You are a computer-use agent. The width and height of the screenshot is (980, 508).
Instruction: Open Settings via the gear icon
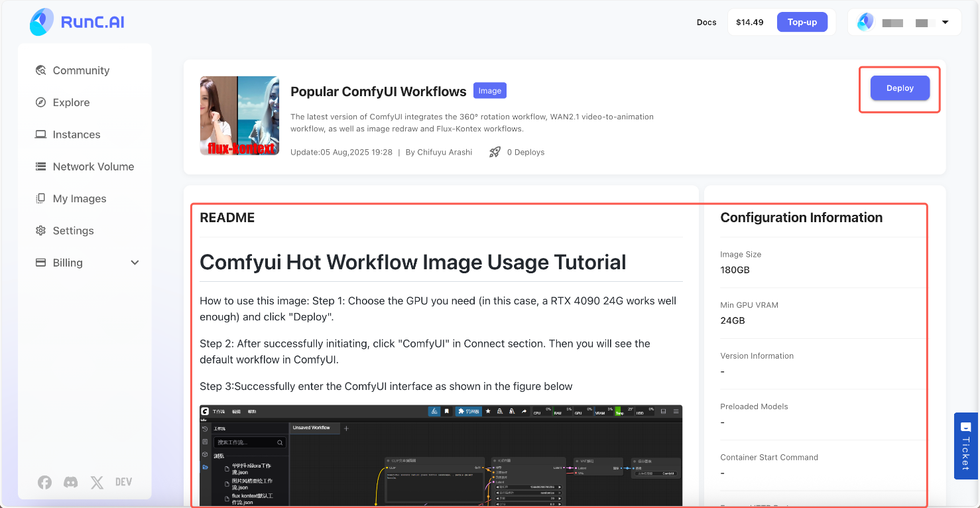point(41,231)
